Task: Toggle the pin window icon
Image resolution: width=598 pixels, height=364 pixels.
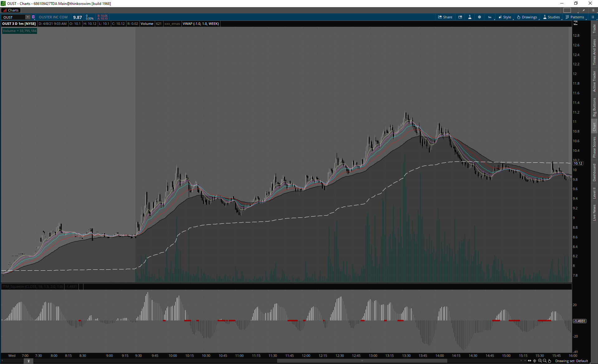Action: [x=584, y=10]
